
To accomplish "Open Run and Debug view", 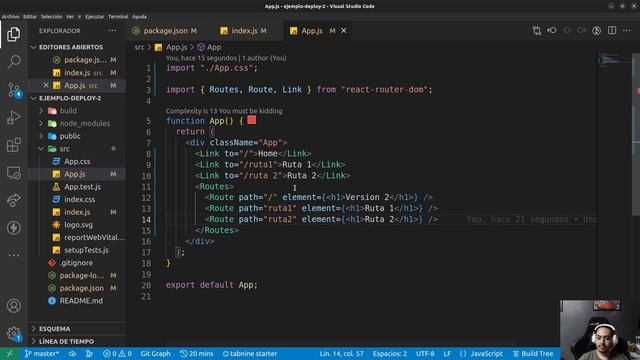I will pyautogui.click(x=13, y=118).
